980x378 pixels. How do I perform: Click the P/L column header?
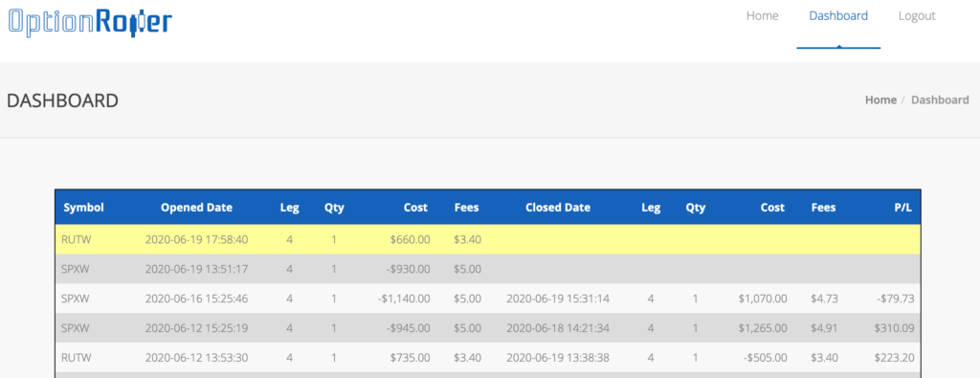903,208
